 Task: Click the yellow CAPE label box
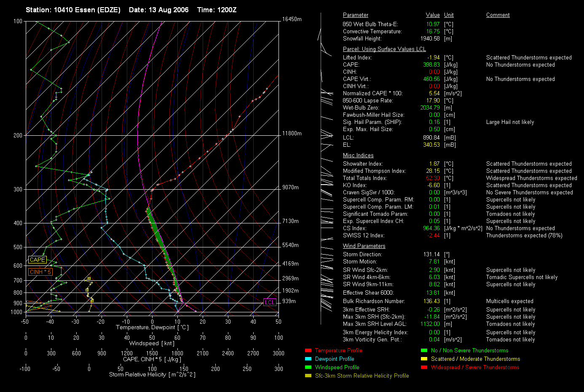pyautogui.click(x=38, y=260)
